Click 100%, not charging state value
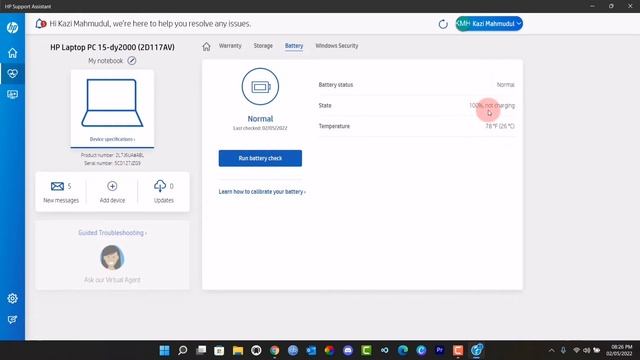This screenshot has width=640, height=360. [492, 105]
